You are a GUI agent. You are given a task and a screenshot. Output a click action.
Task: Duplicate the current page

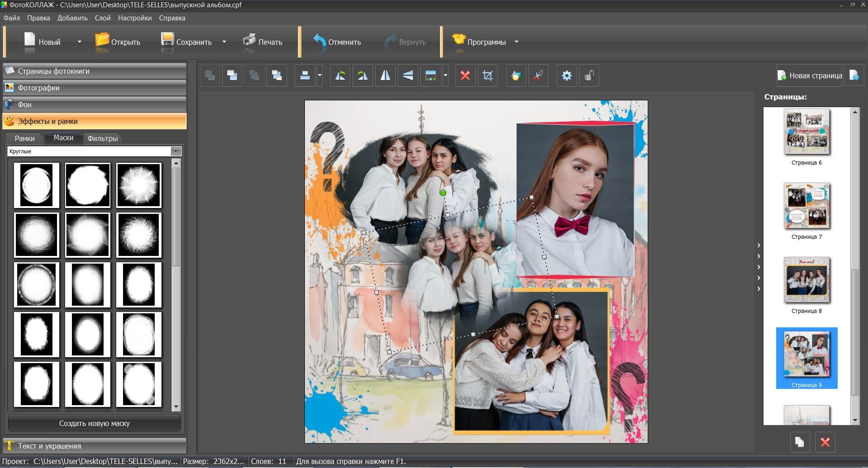(800, 442)
